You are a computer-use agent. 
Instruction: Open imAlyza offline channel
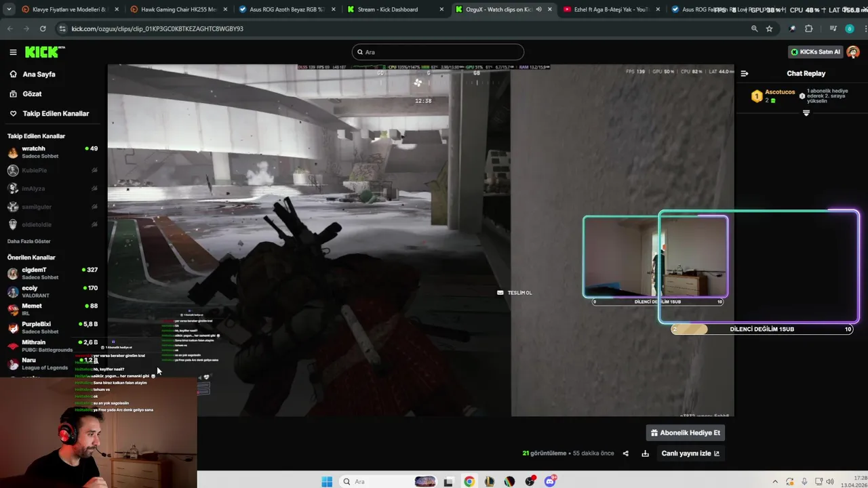click(53, 188)
